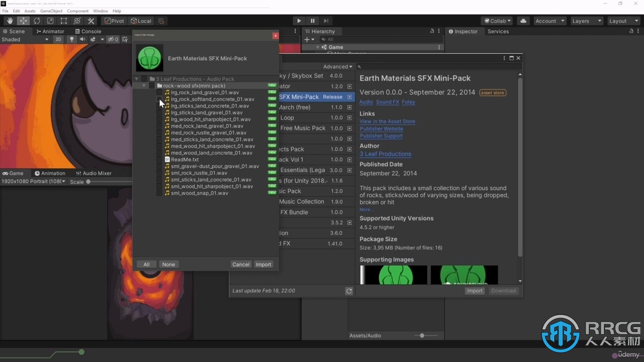Open the Account dropdown
This screenshot has width=644, height=362.
[x=549, y=21]
